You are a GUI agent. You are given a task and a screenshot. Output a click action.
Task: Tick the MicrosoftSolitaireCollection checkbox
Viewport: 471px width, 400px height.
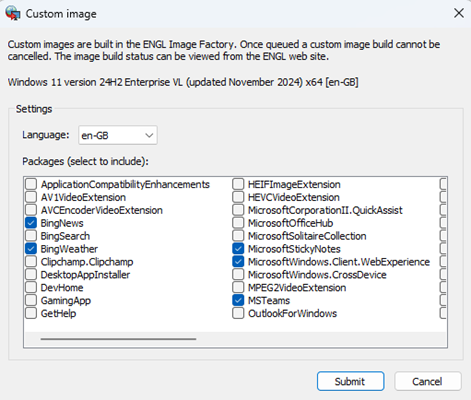click(238, 236)
